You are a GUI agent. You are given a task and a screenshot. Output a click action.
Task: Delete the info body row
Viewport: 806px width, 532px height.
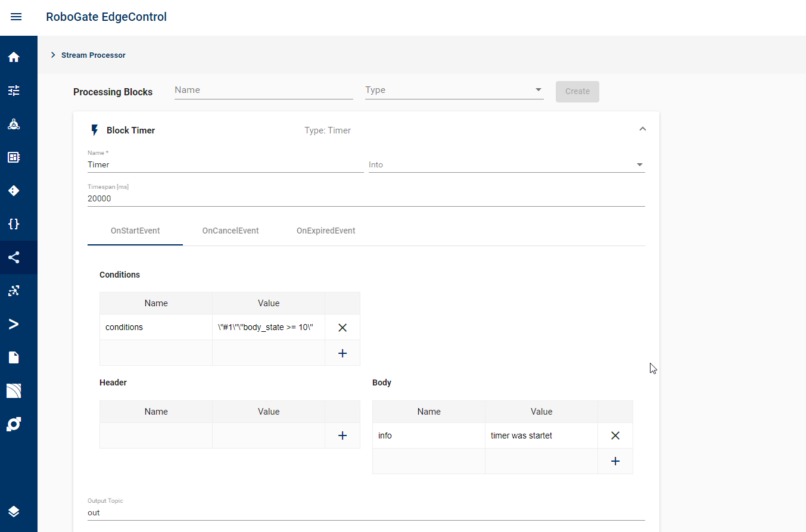tap(615, 435)
